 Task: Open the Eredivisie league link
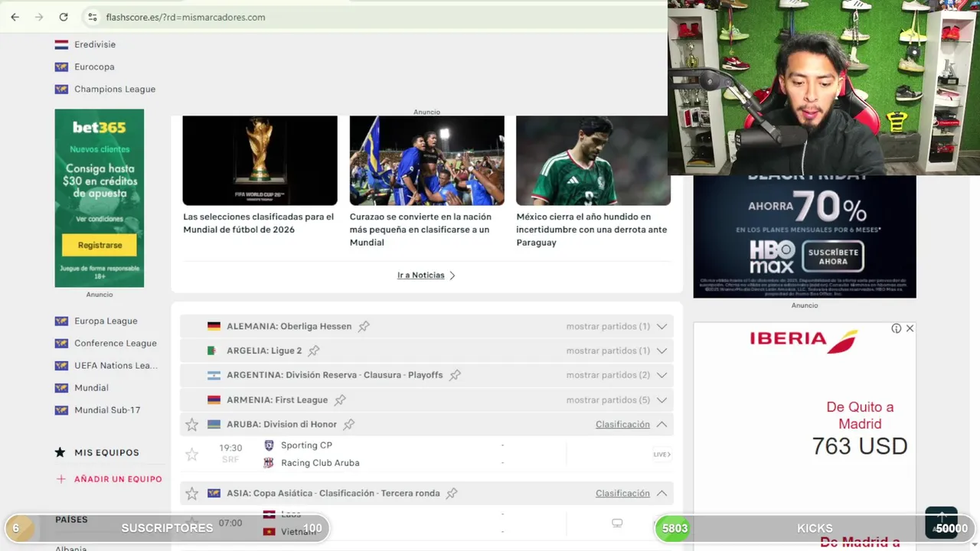tap(95, 44)
